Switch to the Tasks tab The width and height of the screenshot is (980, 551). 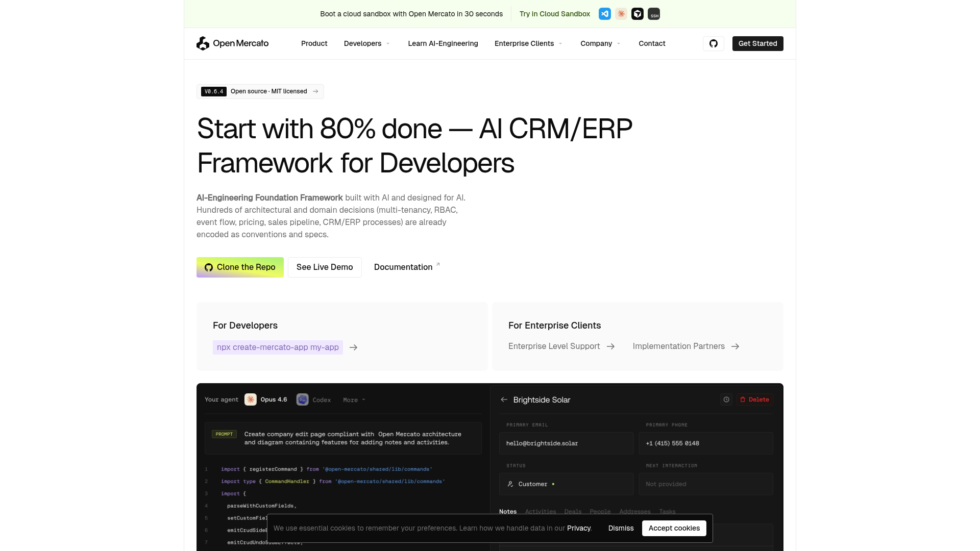[x=667, y=511]
